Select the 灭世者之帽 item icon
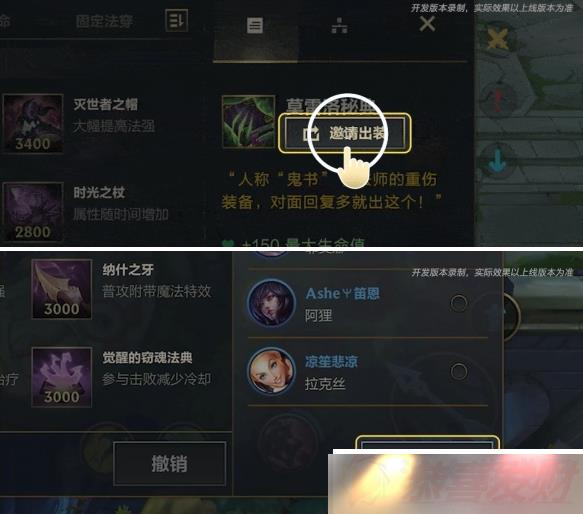The height and width of the screenshot is (514, 583). pos(33,123)
